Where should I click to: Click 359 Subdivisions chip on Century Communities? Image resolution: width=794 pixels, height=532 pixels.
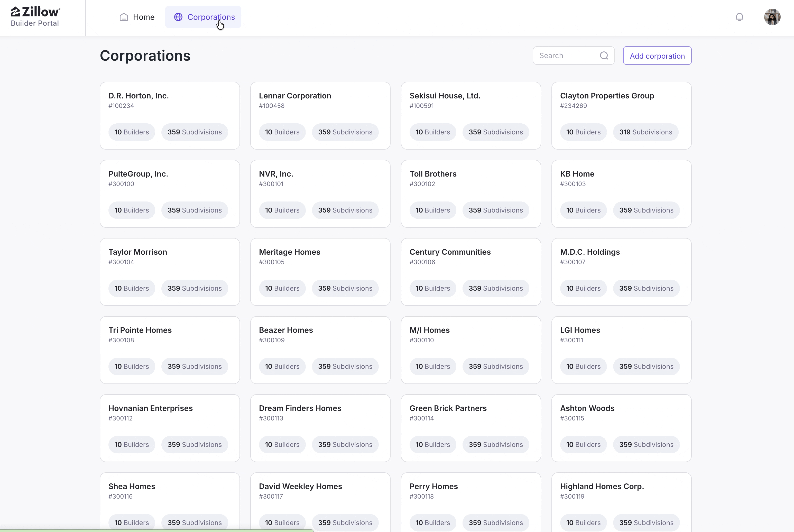pyautogui.click(x=496, y=288)
